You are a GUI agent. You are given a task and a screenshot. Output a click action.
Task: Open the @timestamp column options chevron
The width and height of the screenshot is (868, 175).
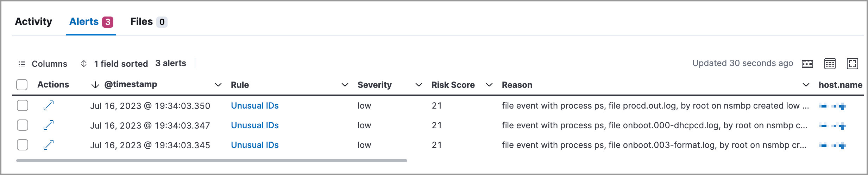tap(218, 85)
